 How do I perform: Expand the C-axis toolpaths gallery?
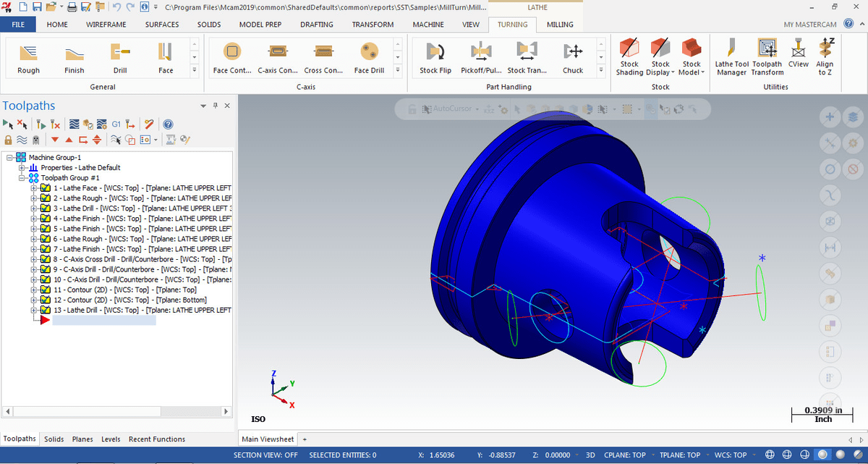[398, 71]
